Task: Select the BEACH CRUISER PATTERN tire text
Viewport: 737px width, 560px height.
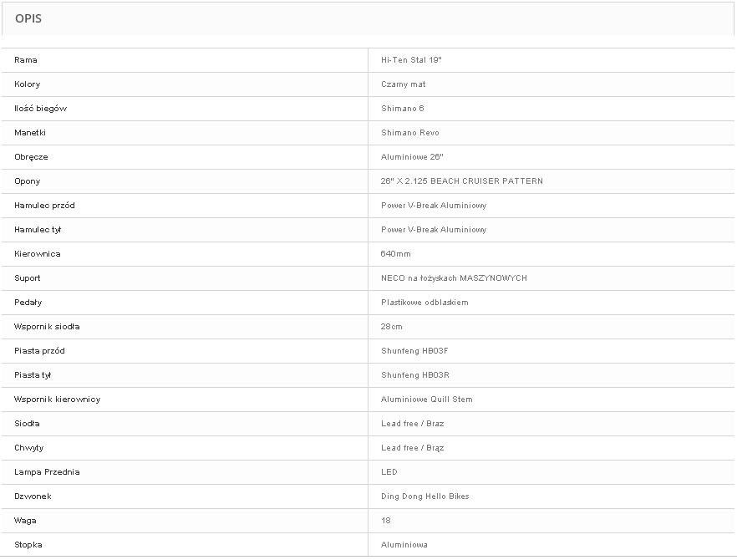Action: point(486,181)
